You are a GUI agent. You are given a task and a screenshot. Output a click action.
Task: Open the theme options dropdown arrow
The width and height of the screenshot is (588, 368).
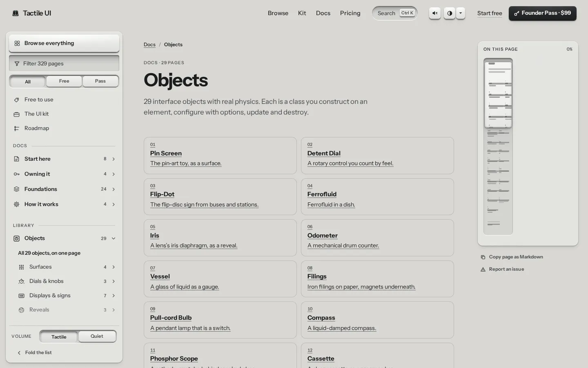tap(461, 13)
